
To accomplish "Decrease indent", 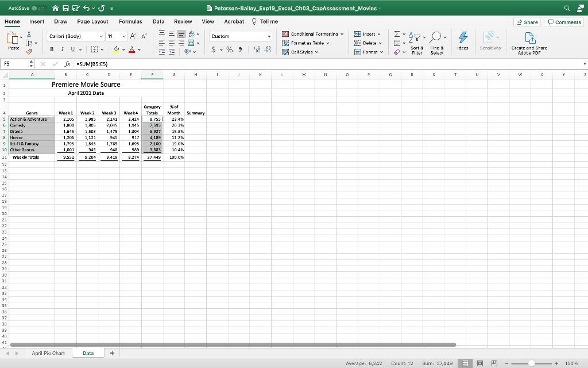I will [161, 52].
